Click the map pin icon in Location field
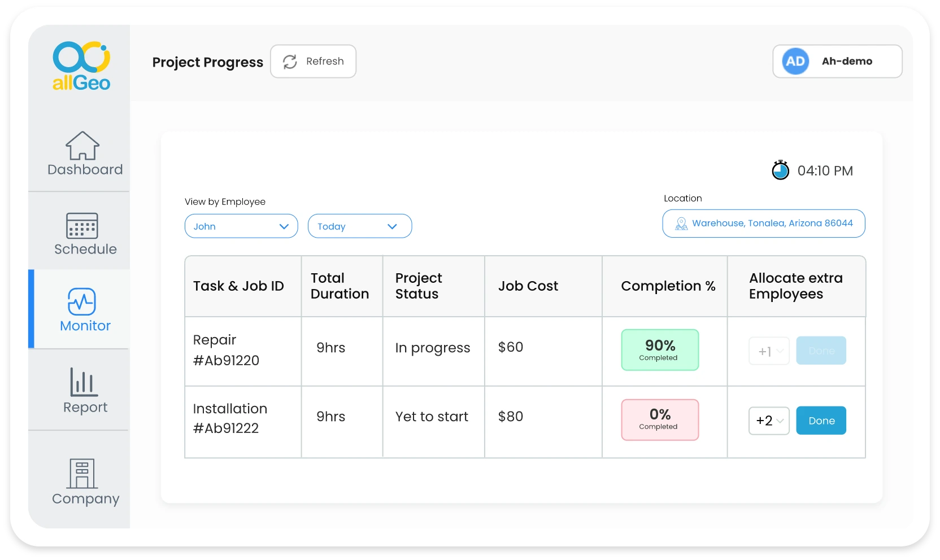940x560 pixels. (681, 224)
